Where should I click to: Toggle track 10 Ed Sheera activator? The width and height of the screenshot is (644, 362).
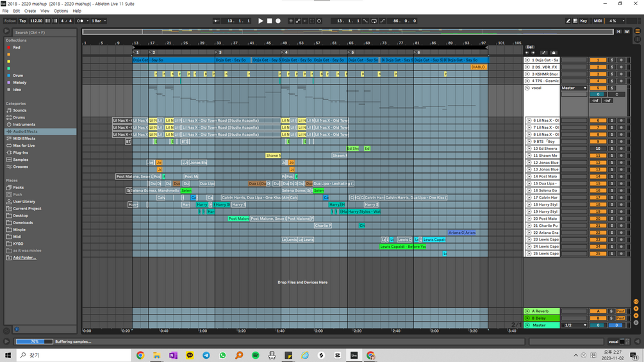[598, 149]
